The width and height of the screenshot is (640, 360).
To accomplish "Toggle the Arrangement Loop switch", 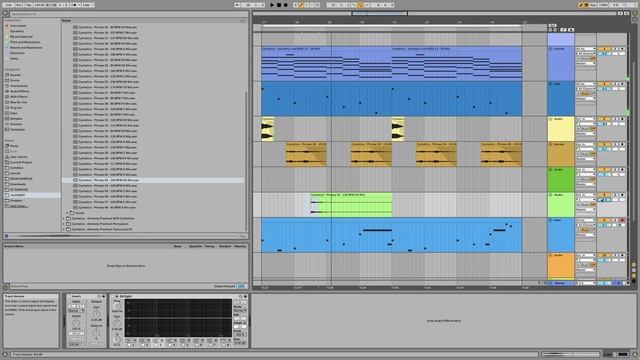I will (360, 5).
